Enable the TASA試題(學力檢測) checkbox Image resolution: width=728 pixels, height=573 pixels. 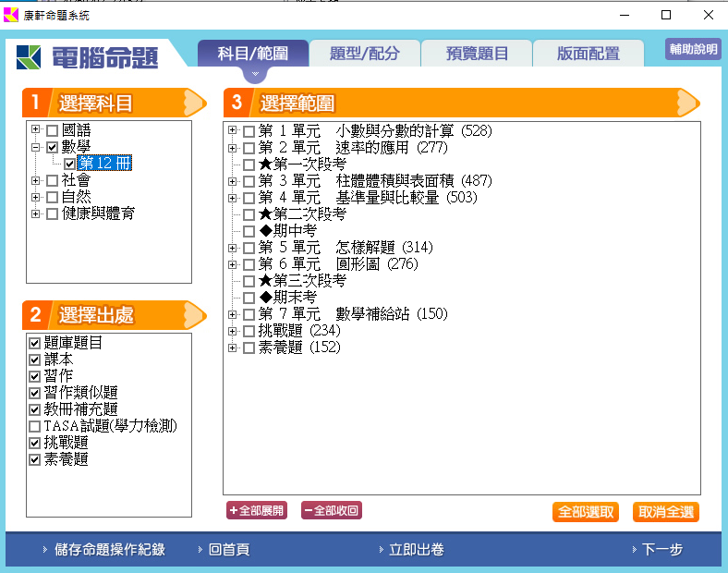[x=35, y=426]
